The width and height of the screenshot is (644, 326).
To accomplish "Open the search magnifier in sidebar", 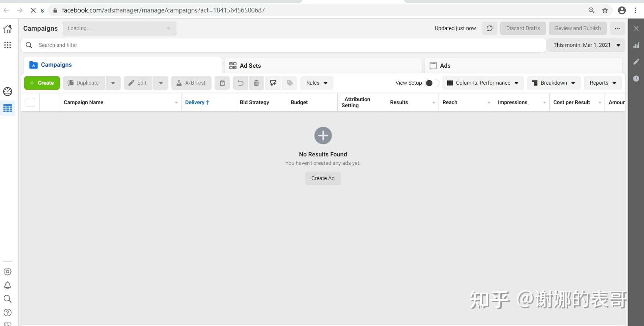I will coord(7,299).
